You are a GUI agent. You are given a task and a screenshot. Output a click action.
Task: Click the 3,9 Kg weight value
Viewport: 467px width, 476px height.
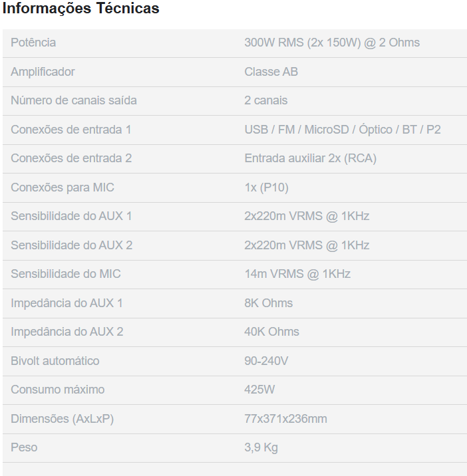click(261, 447)
